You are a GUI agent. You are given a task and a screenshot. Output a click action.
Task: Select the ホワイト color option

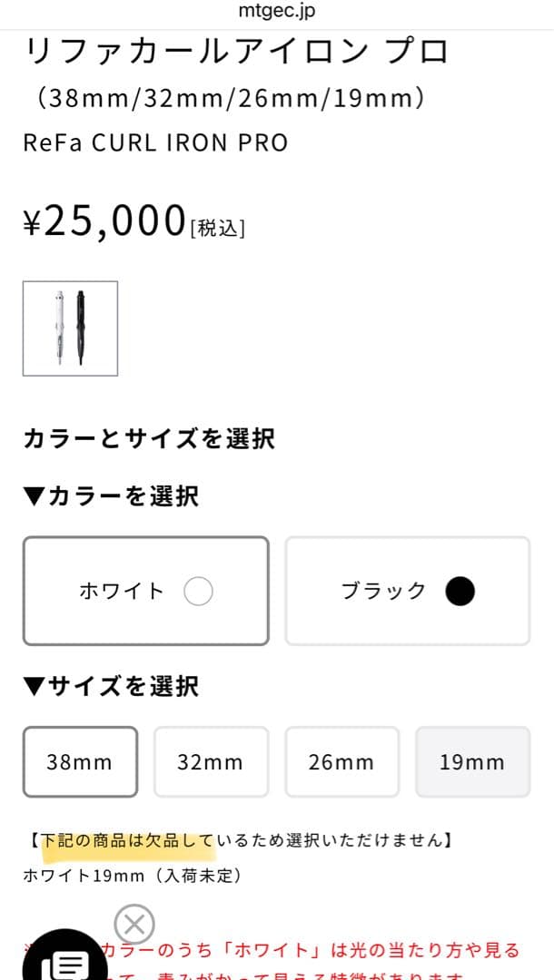[x=145, y=590]
